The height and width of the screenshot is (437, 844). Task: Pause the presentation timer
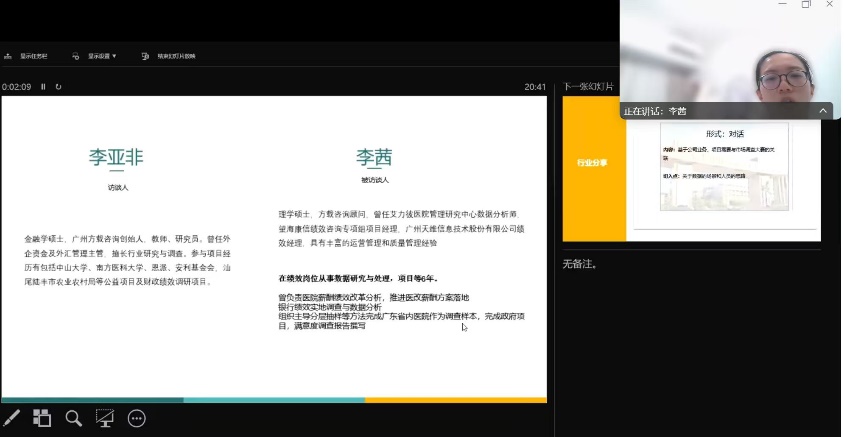[44, 87]
